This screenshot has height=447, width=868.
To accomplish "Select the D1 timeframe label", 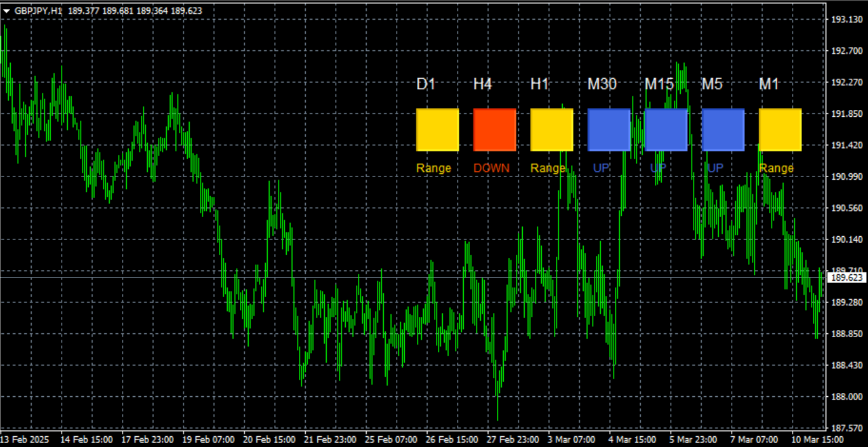I will [426, 84].
